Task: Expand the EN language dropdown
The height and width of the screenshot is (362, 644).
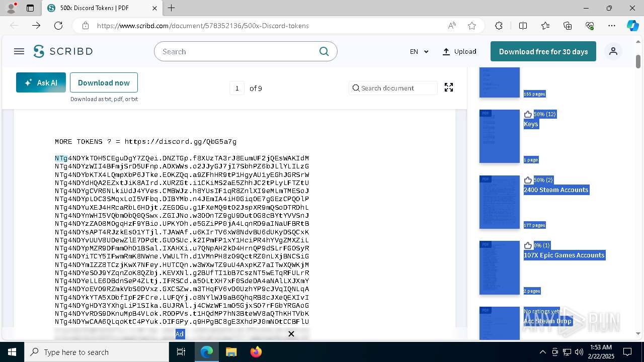Action: [x=419, y=51]
